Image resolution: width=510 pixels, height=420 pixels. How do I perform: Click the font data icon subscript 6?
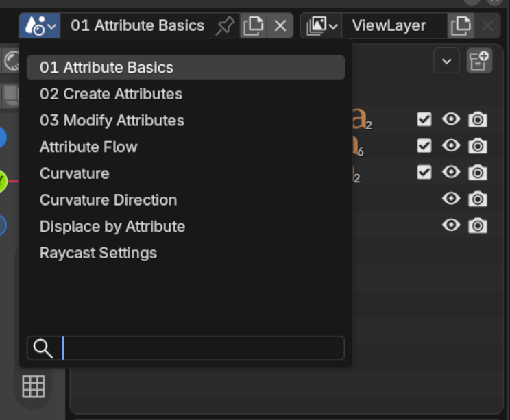pyautogui.click(x=358, y=146)
